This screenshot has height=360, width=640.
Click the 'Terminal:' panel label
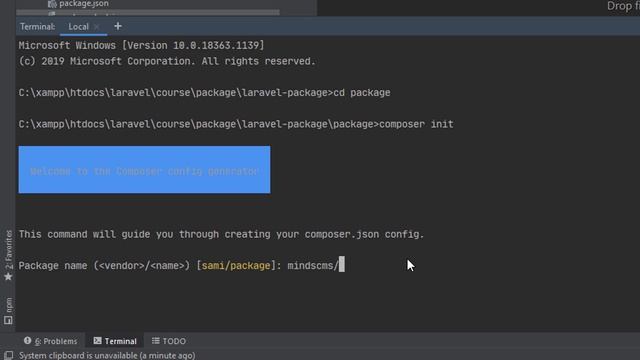(37, 27)
